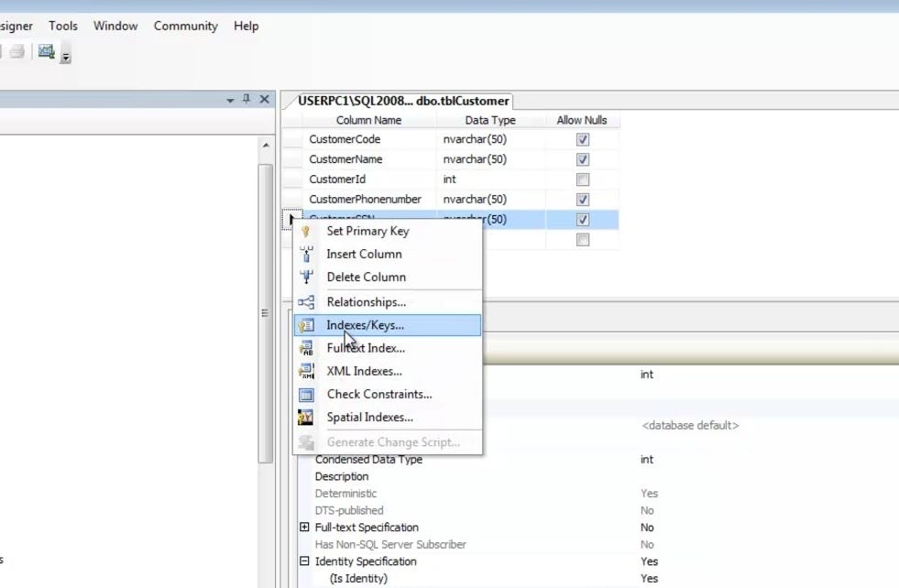Expand the Full-text Specification property group
The image size is (899, 588).
pos(304,528)
